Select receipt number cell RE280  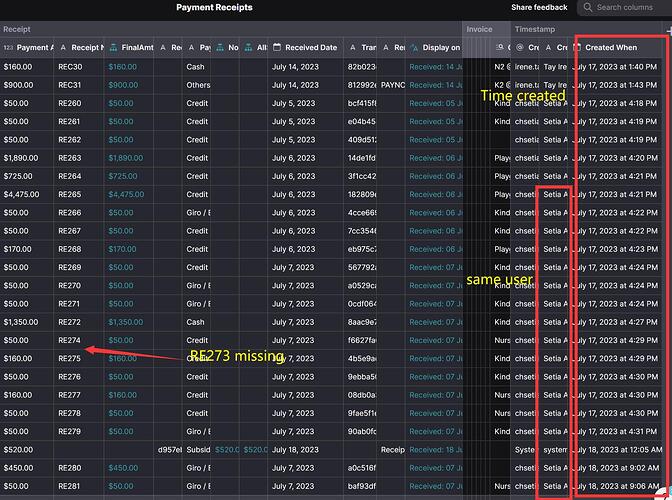(78, 468)
